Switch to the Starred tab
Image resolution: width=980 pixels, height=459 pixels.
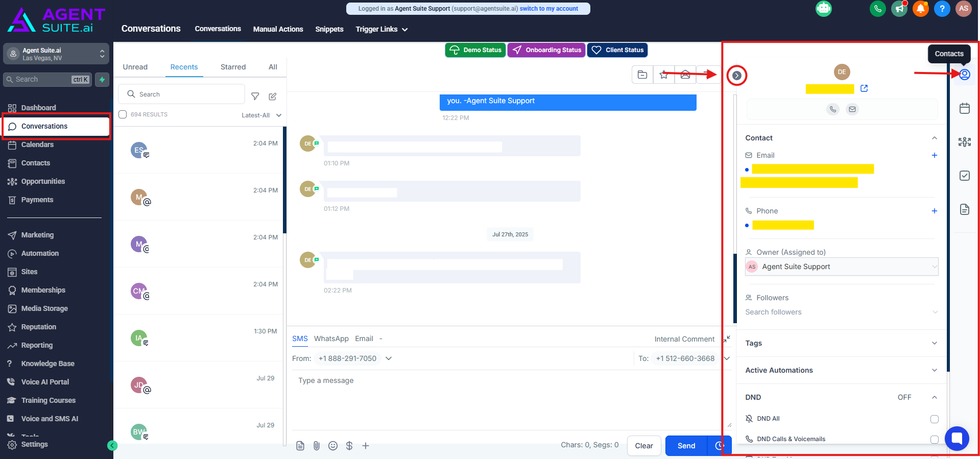pyautogui.click(x=233, y=67)
